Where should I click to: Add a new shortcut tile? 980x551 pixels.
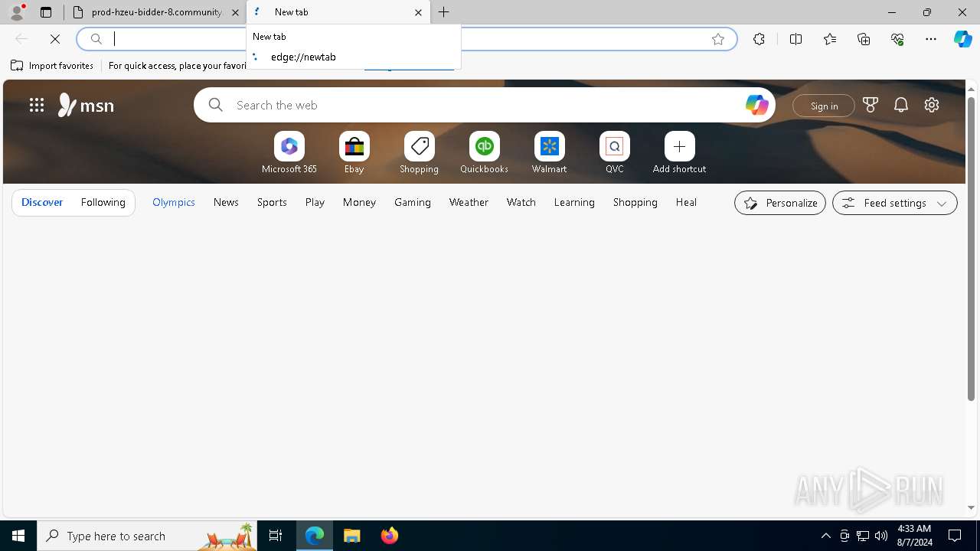(x=679, y=153)
